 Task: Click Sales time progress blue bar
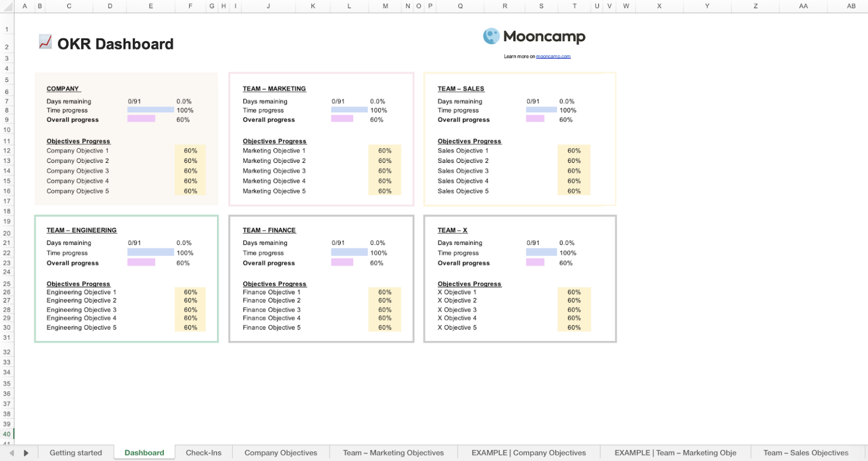[x=541, y=110]
